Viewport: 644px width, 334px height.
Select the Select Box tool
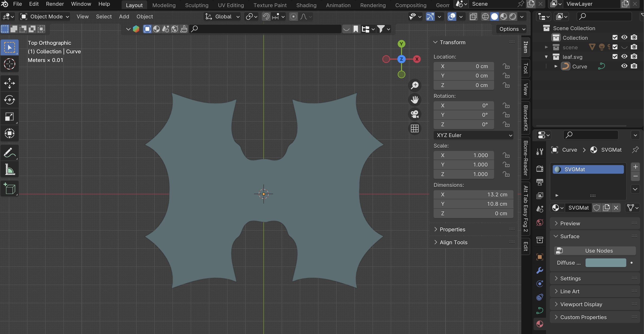tap(10, 47)
